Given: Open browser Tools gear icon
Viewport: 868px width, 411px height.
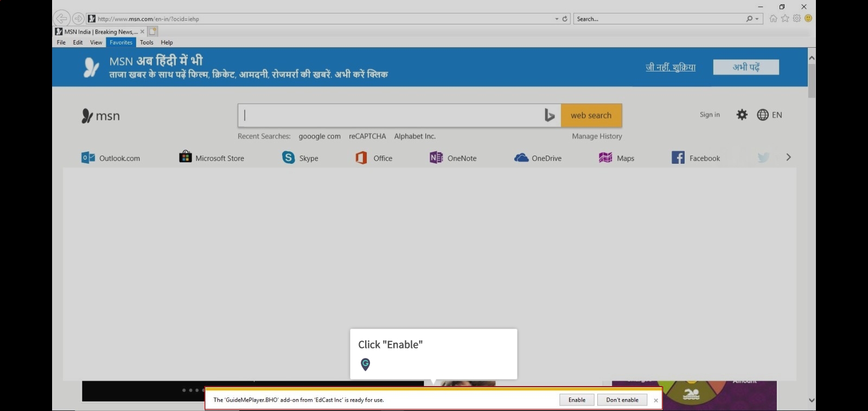Looking at the screenshot, I should (797, 18).
